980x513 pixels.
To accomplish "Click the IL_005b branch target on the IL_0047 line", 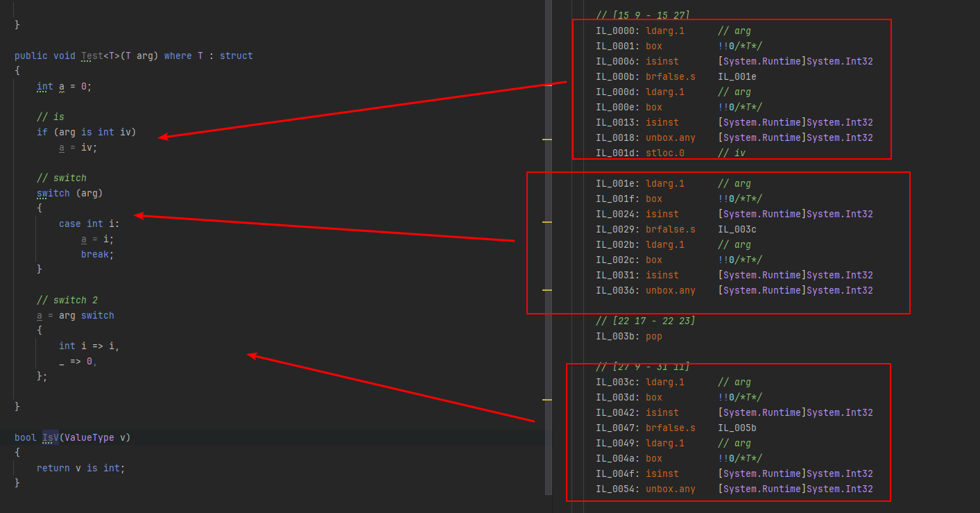I will [737, 428].
